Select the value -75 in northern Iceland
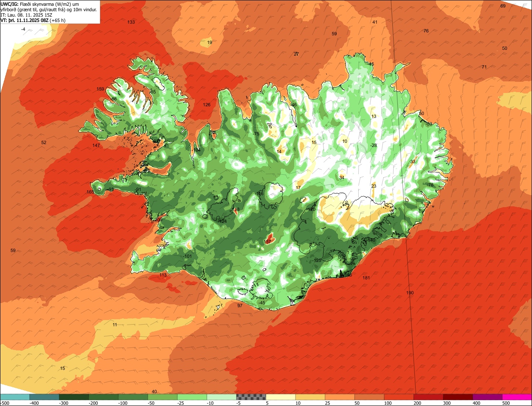This screenshot has height=406, width=532. (256, 134)
